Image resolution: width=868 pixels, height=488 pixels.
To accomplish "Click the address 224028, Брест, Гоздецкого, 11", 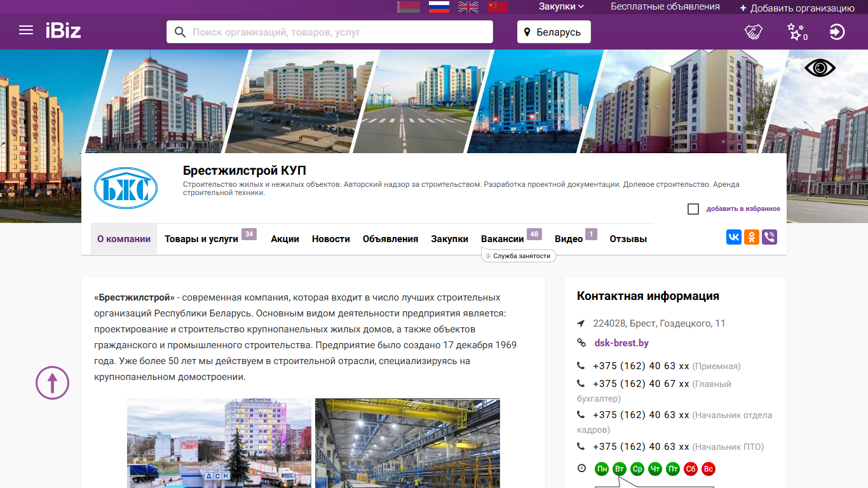I will [659, 323].
